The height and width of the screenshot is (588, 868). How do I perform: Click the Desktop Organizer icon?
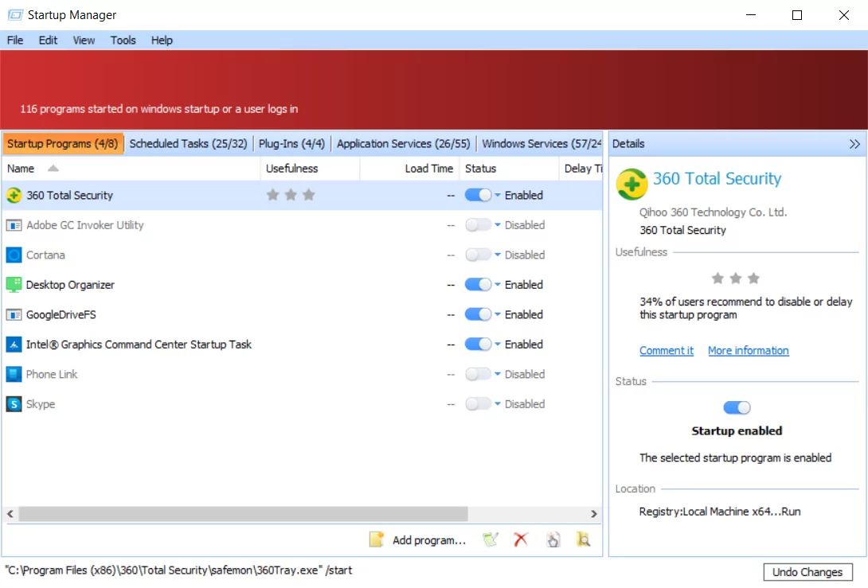point(14,285)
